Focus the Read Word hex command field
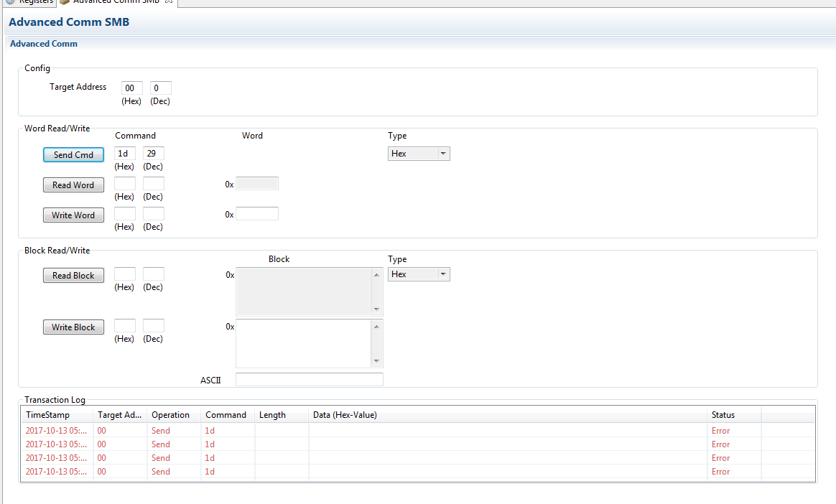The height and width of the screenshot is (504, 836). [125, 184]
